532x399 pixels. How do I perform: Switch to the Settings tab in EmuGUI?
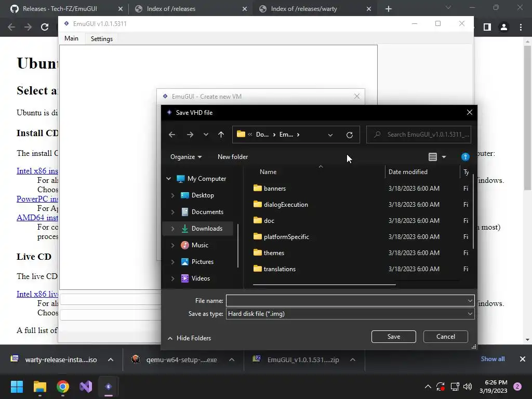click(x=101, y=38)
